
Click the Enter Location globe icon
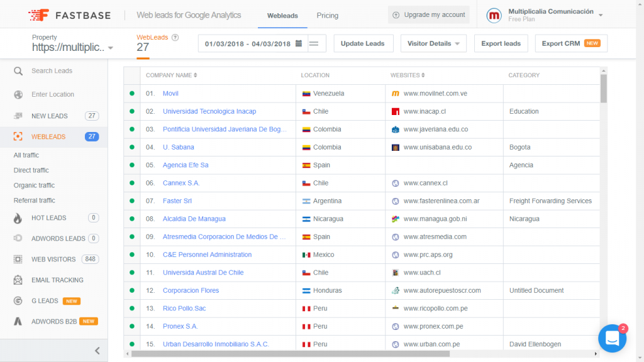(x=18, y=94)
